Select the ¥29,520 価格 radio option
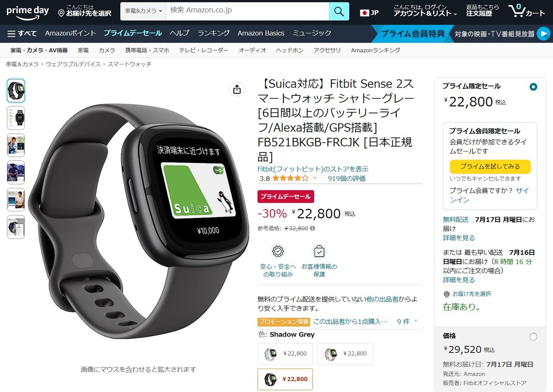The width and height of the screenshot is (553, 392). click(x=533, y=337)
